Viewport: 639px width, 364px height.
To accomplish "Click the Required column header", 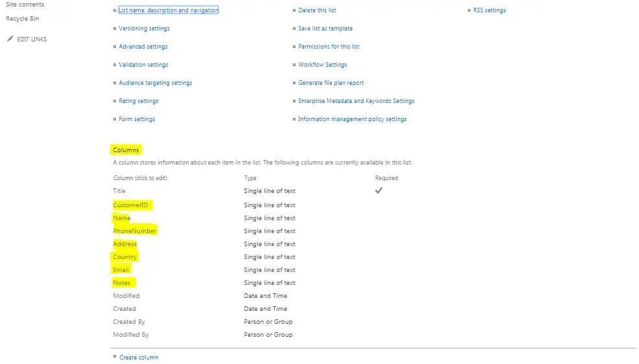I will [x=386, y=178].
